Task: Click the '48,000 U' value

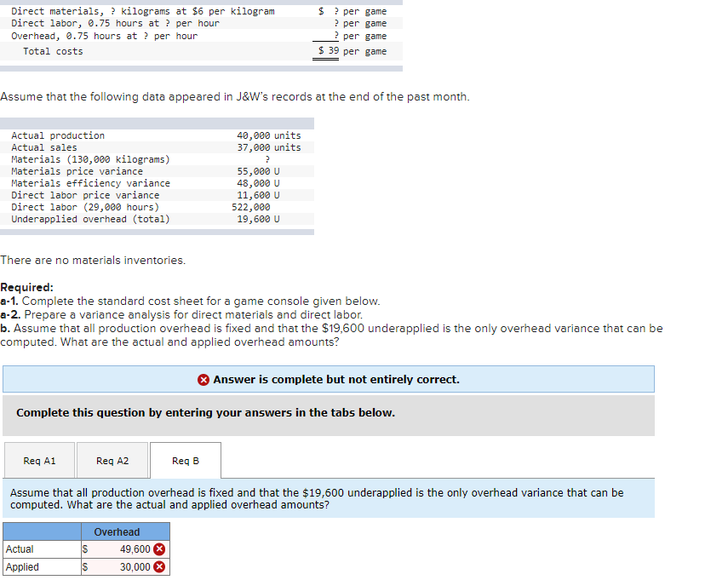Action: point(259,183)
